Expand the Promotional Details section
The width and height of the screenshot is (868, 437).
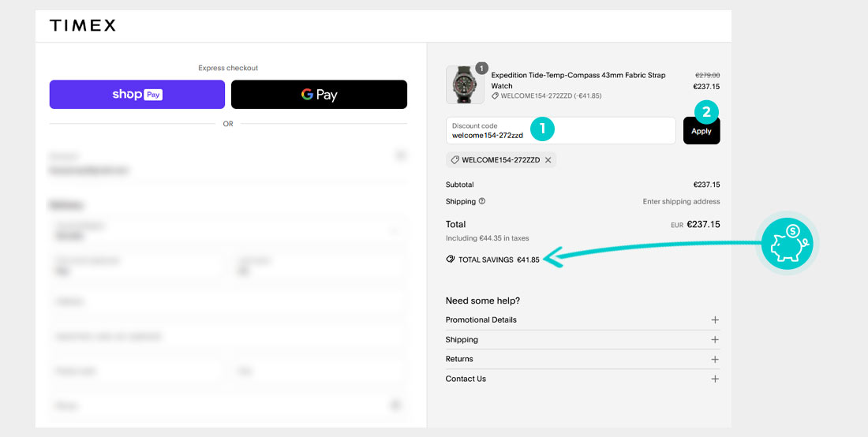[582, 319]
